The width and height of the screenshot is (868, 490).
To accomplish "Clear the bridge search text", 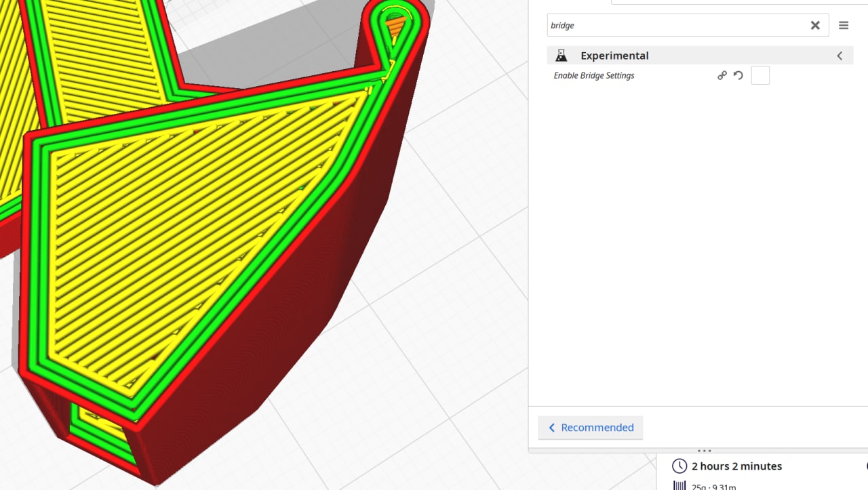I will 815,25.
